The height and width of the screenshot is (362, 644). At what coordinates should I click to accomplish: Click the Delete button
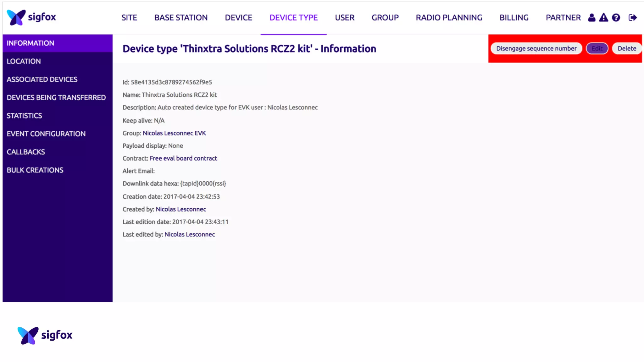pyautogui.click(x=626, y=48)
